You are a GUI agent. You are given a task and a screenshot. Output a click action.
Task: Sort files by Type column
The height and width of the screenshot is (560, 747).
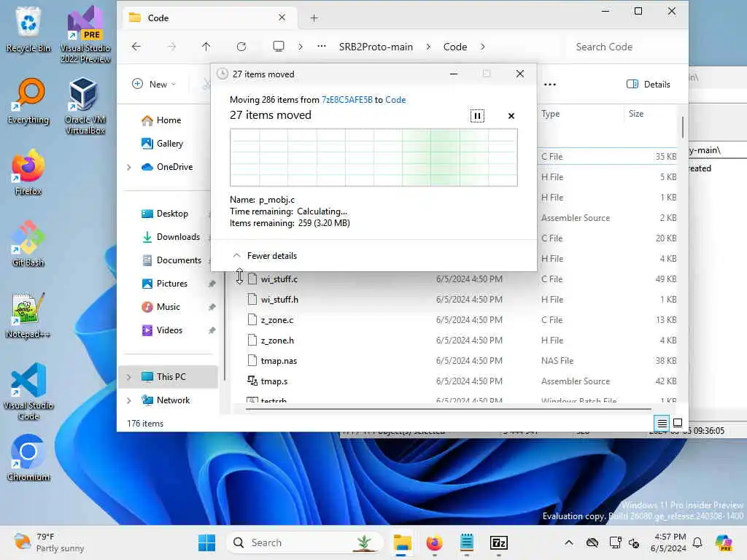[550, 113]
